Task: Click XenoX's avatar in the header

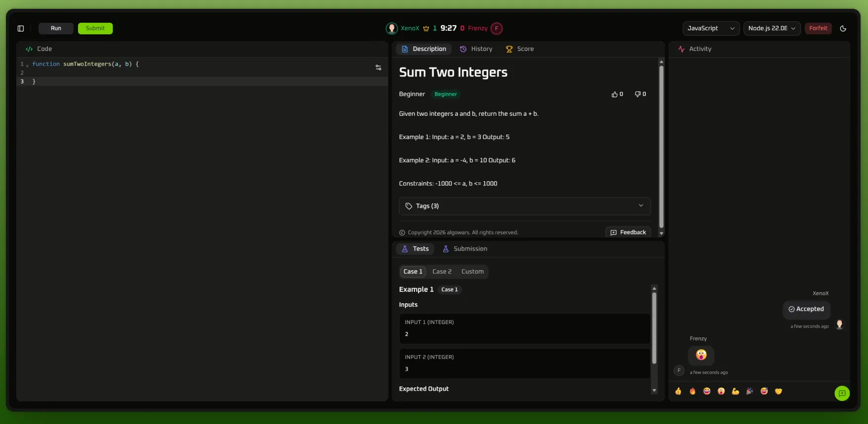Action: pyautogui.click(x=392, y=28)
